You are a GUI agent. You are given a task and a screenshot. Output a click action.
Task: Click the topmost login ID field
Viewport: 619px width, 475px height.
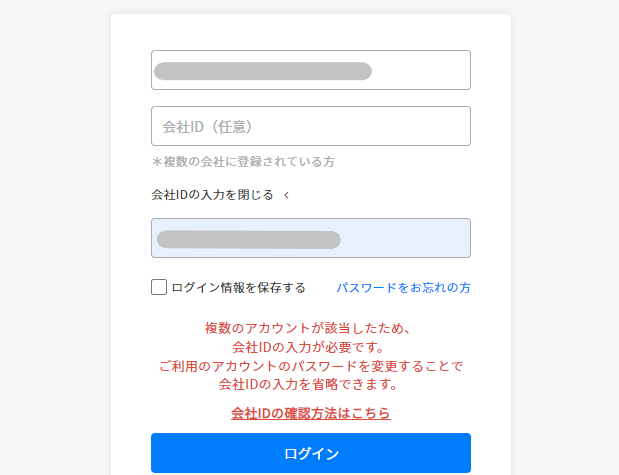pos(310,70)
